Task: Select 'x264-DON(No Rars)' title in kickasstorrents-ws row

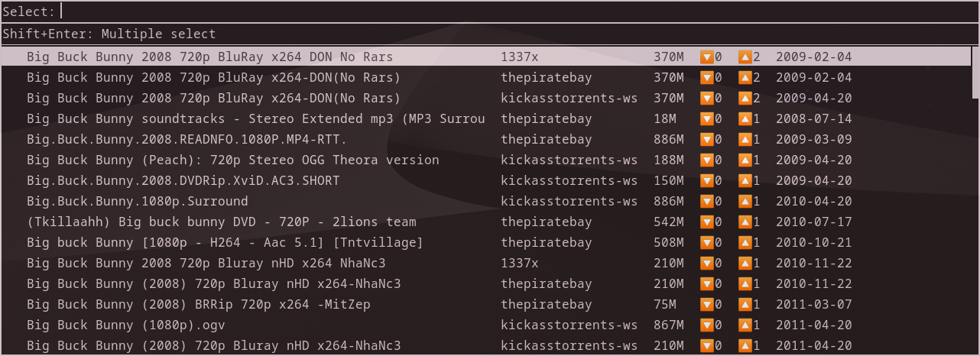Action: point(213,98)
